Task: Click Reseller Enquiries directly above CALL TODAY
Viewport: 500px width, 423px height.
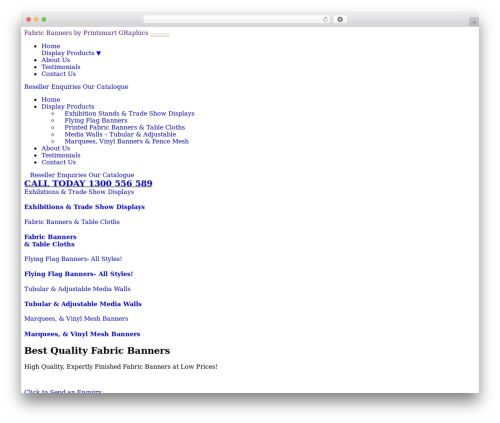Action: (x=59, y=175)
